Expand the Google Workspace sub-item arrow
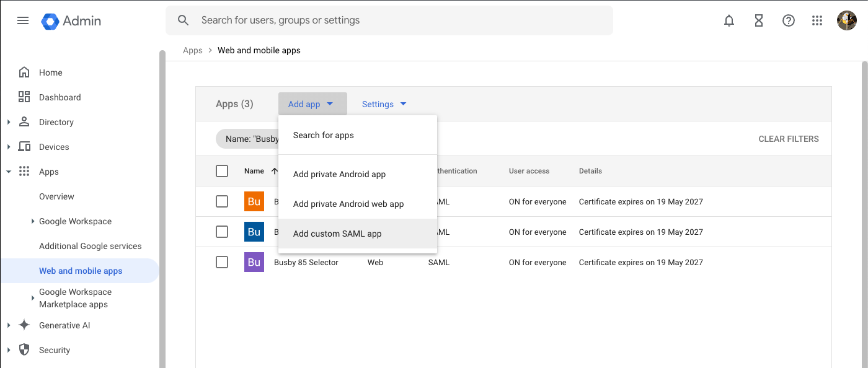The width and height of the screenshot is (868, 368). 33,221
